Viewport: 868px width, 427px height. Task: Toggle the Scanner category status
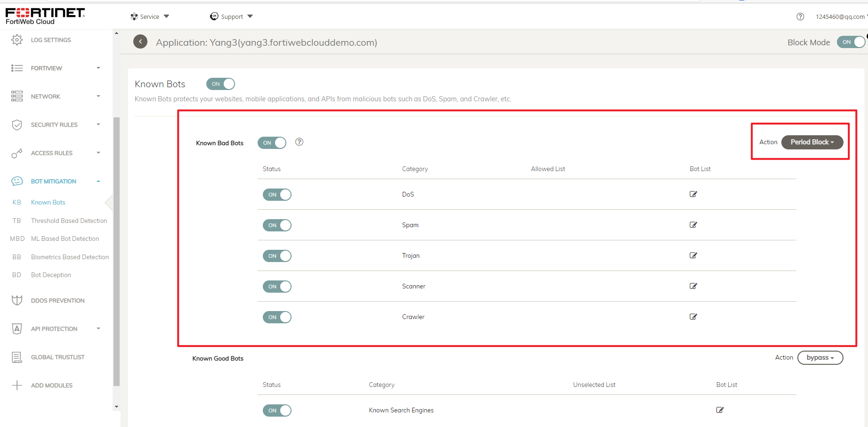[277, 287]
